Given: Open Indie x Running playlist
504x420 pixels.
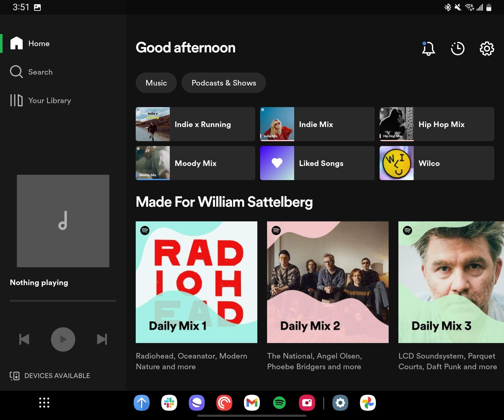Looking at the screenshot, I should click(195, 124).
